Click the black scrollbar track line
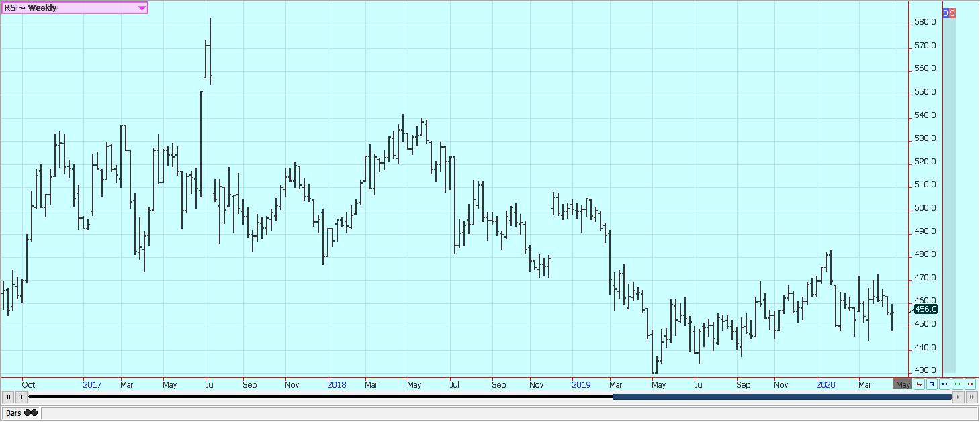Image resolution: width=980 pixels, height=422 pixels. [320, 397]
